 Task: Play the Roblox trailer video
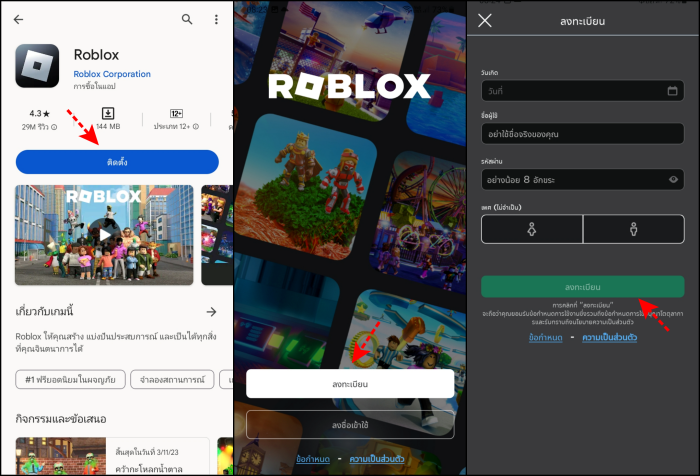tap(104, 235)
